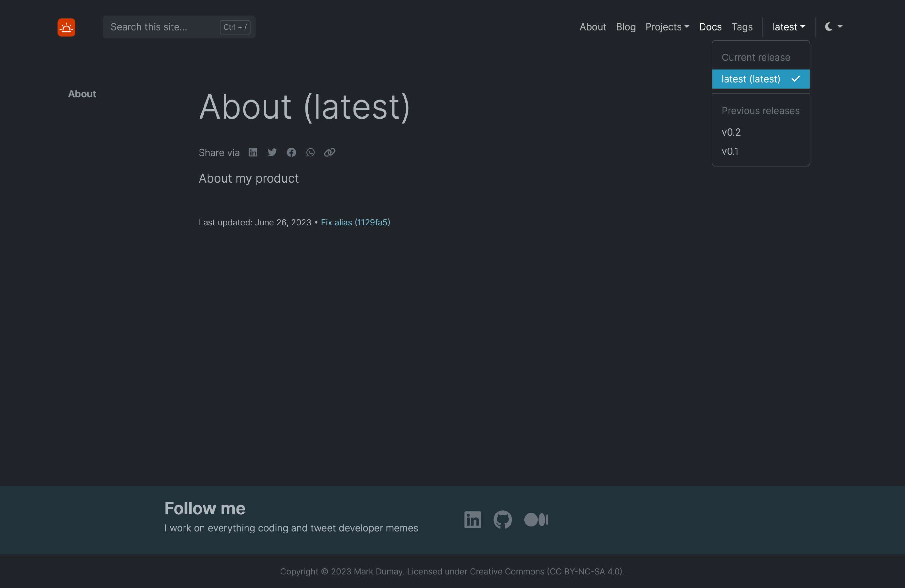Share the page via Facebook
This screenshot has width=905, height=588.
[x=291, y=152]
